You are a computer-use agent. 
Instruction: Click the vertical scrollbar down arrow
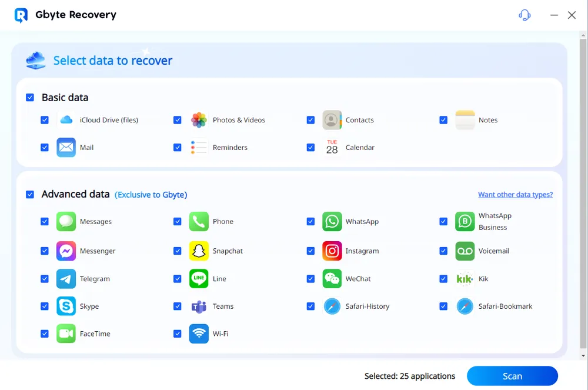(x=583, y=355)
